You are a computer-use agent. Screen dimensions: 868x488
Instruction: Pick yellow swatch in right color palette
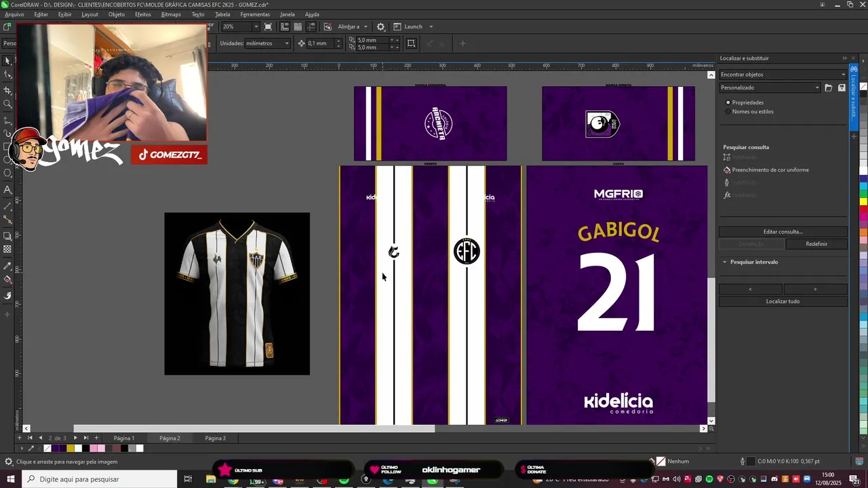pos(863,201)
